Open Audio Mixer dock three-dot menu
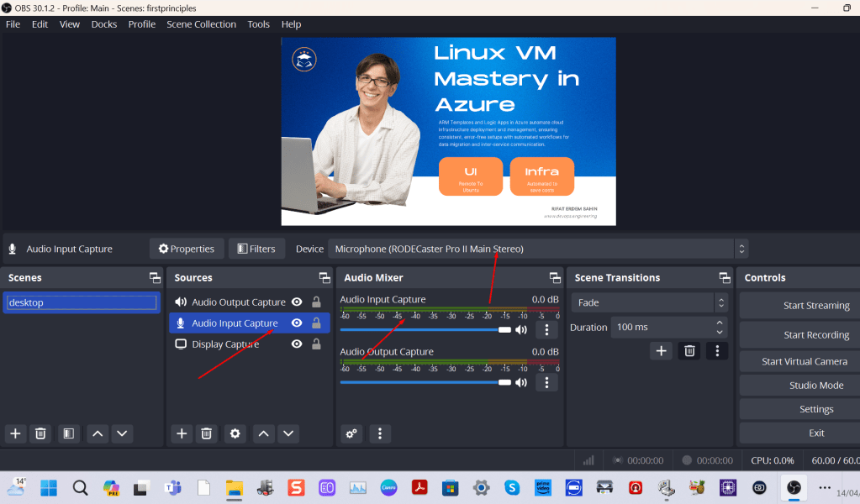The image size is (860, 504). pyautogui.click(x=379, y=433)
